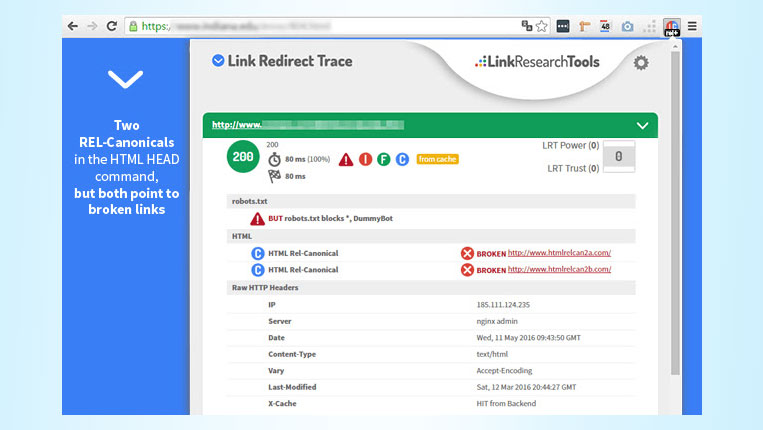Click the broken X icon for htmlrelcan2b.com

click(467, 270)
